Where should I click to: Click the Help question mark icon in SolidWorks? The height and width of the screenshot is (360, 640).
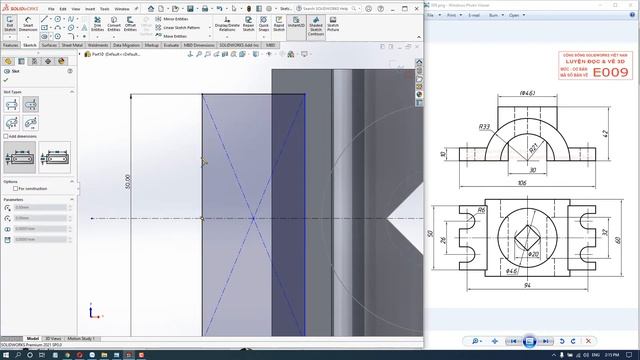coord(380,8)
